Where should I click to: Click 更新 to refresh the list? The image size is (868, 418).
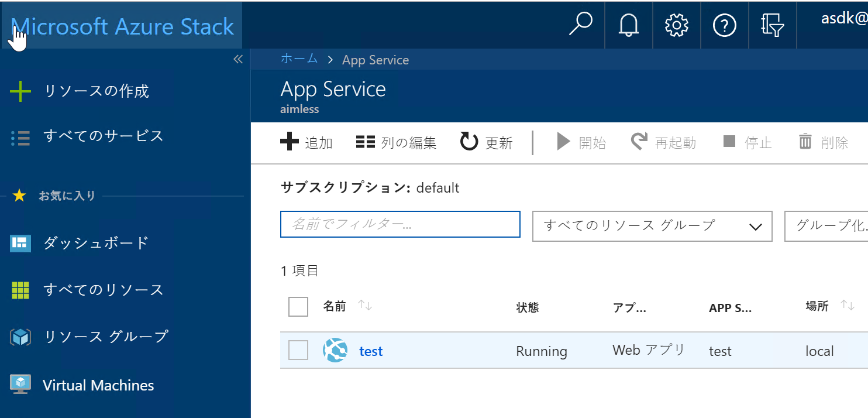(x=486, y=142)
